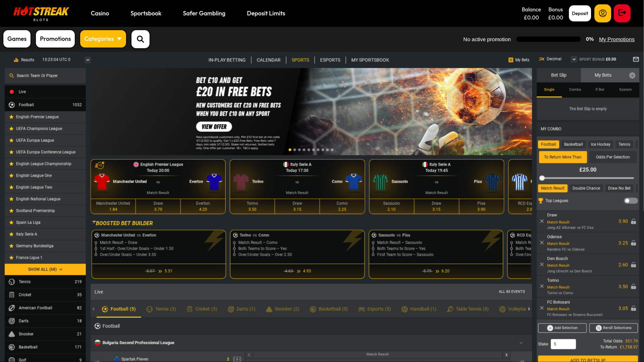Open the Categories dropdown

tap(103, 39)
